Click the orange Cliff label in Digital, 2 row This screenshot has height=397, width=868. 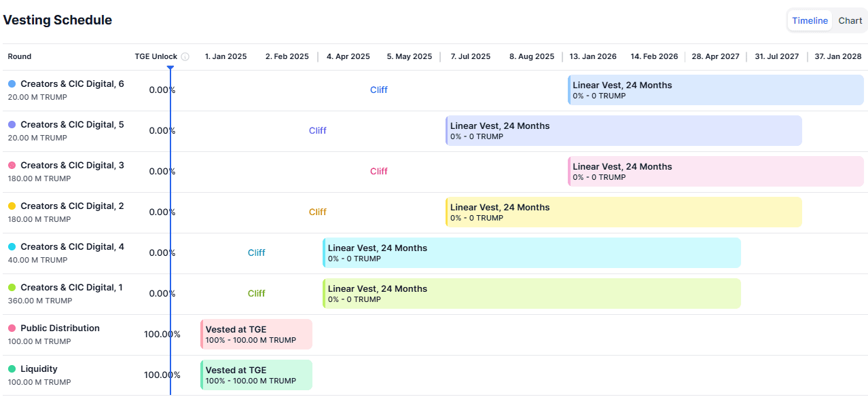[318, 212]
